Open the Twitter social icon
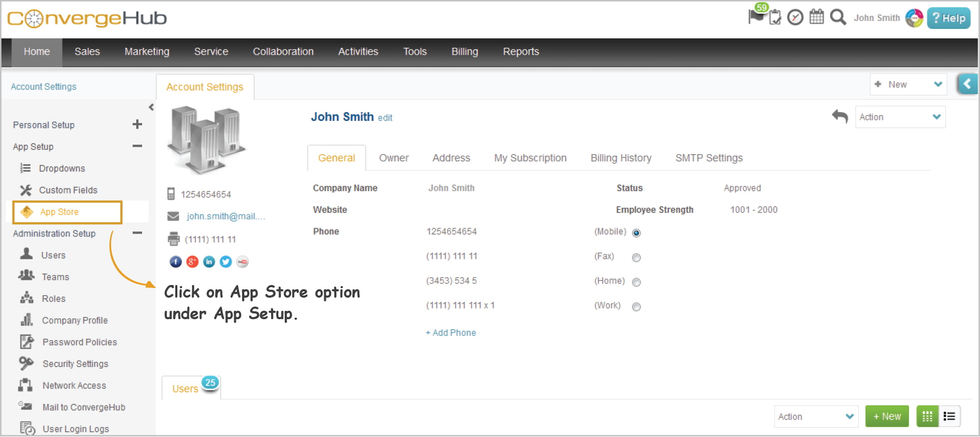The width and height of the screenshot is (980, 437). (x=226, y=261)
